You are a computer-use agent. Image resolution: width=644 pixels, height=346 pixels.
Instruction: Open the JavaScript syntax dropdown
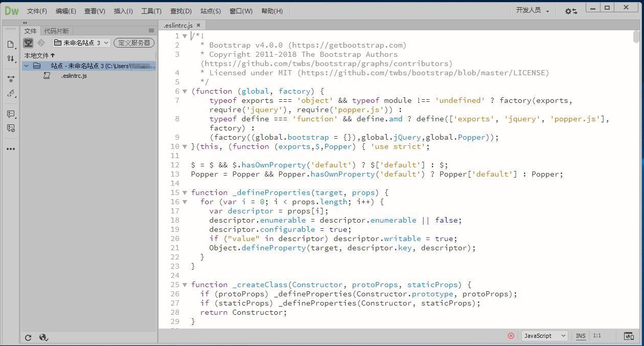click(543, 336)
